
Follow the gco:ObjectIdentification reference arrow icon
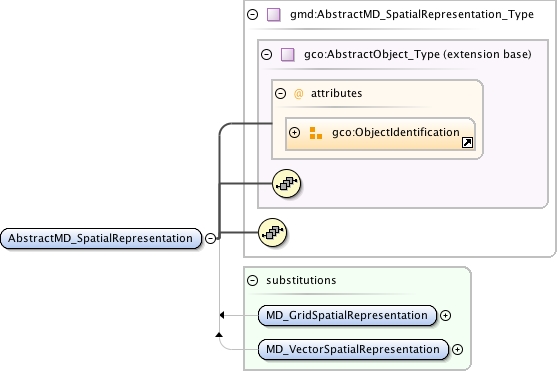pyautogui.click(x=467, y=143)
